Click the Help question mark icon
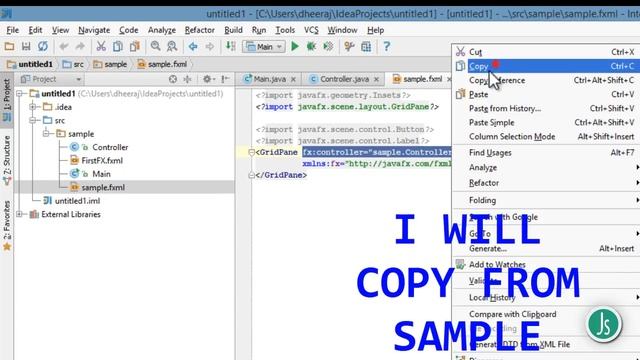 click(x=387, y=47)
